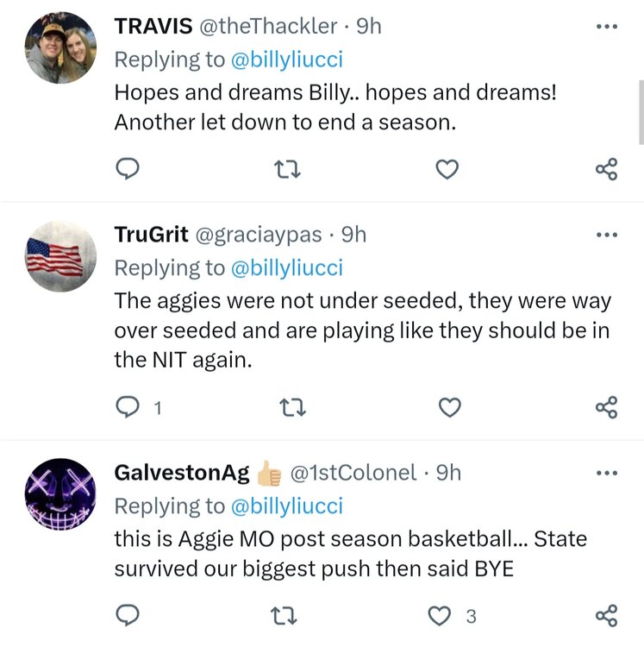Click the page scrollbar on the right edge
644x647 pixels.
point(640,112)
